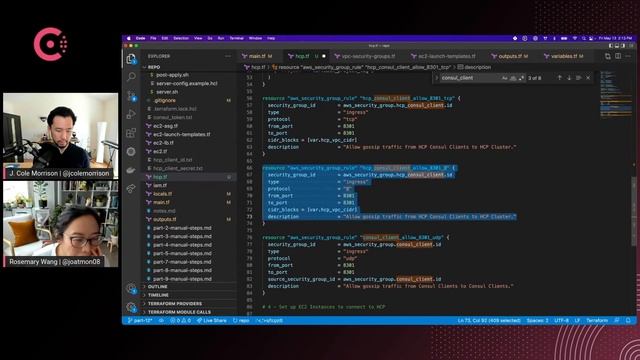Viewport: 640px width, 360px height.
Task: Click Find in Selection icon
Action: pyautogui.click(x=578, y=78)
